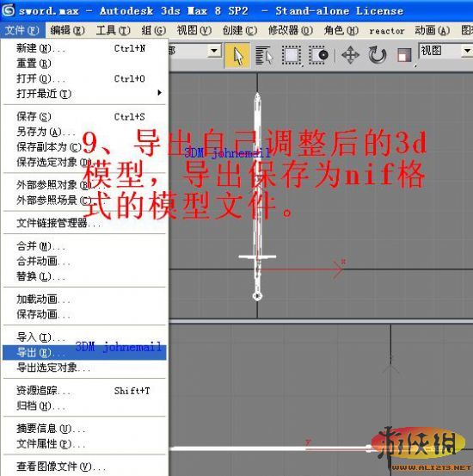Screen dimensions: 473x476
Task: Click sword crossguard in top viewport
Action: point(257,257)
